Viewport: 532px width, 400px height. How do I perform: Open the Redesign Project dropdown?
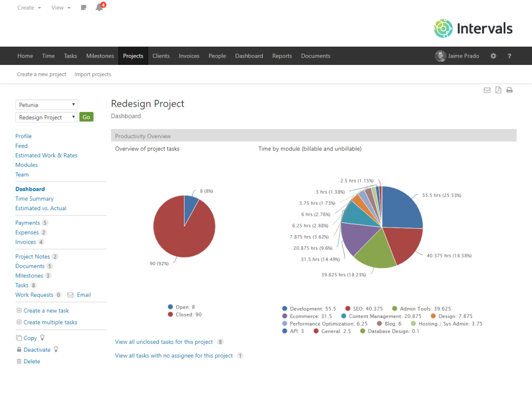46,117
